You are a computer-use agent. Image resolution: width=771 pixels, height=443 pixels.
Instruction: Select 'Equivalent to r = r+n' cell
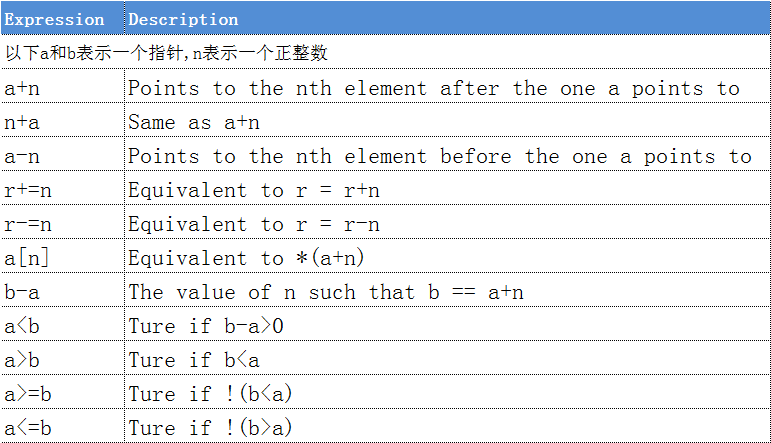pos(253,190)
